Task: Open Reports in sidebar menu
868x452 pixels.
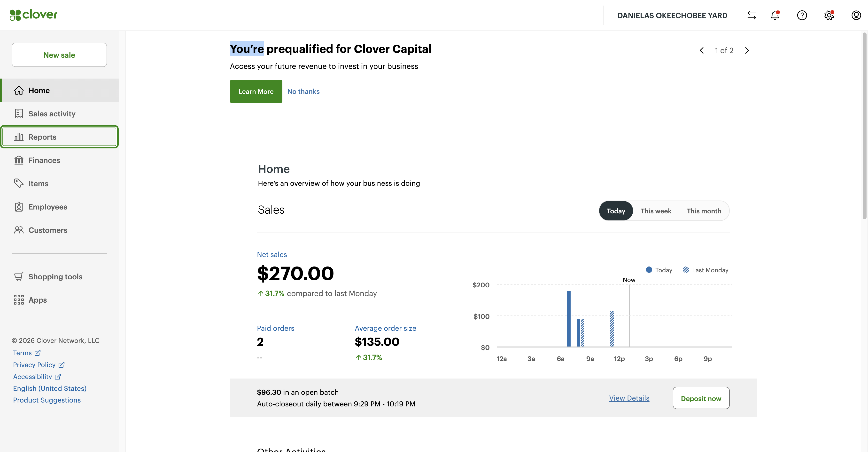Action: tap(59, 137)
